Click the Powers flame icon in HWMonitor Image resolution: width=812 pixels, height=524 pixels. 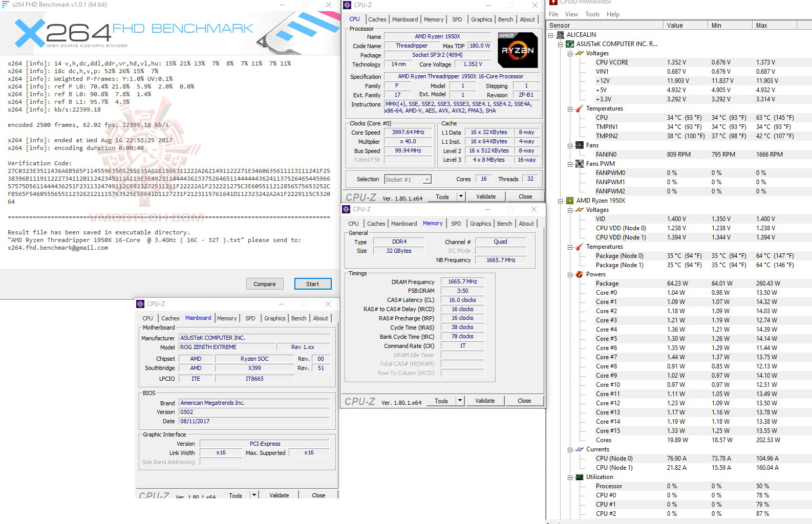[x=579, y=274]
